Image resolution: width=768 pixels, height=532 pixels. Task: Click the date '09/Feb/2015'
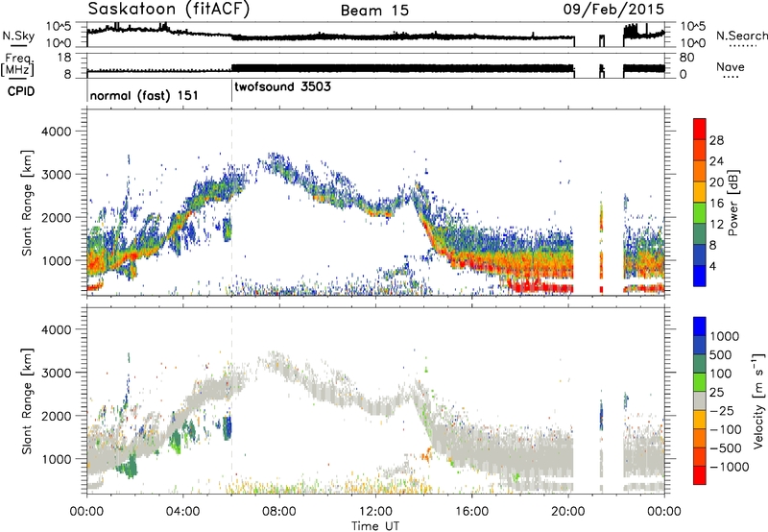coord(613,9)
